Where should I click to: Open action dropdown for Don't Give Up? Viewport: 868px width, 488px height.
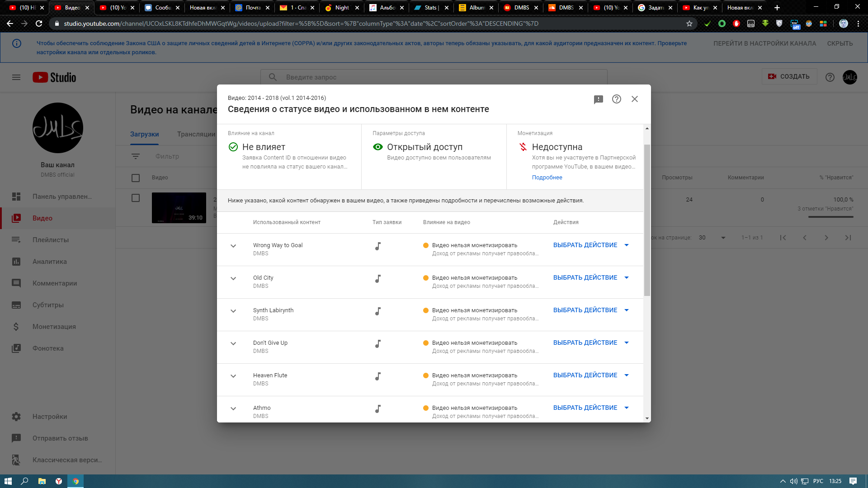[x=591, y=343]
